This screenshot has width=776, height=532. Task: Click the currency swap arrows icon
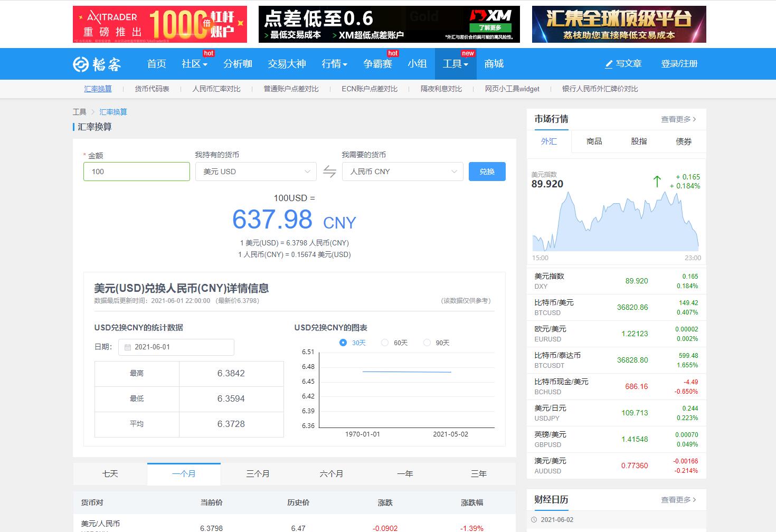[x=329, y=172]
